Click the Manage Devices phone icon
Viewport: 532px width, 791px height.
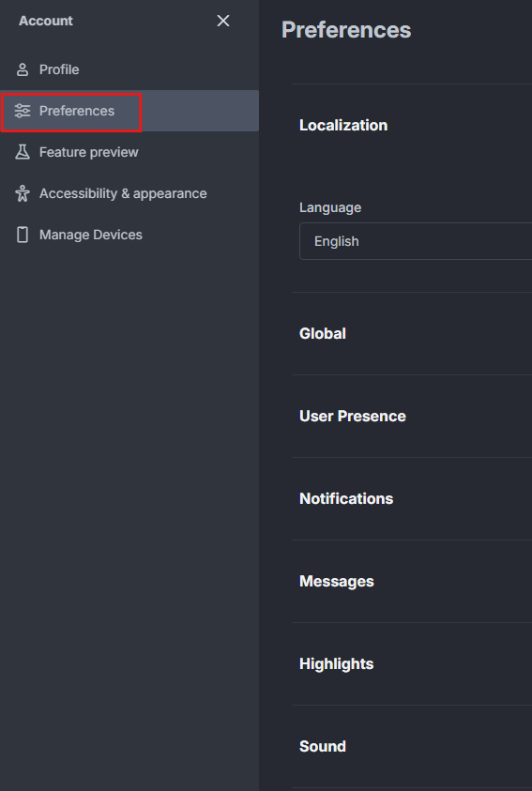click(23, 236)
